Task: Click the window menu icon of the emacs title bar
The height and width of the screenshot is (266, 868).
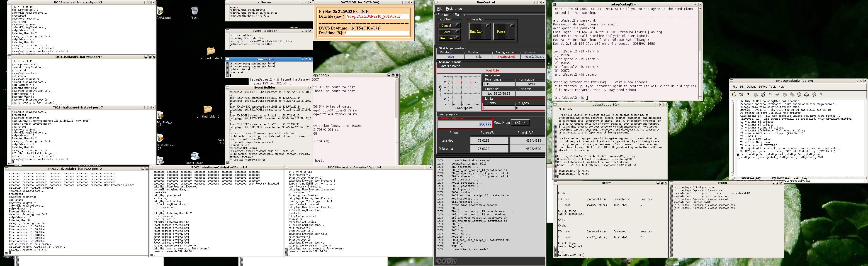Action: pos(732,81)
